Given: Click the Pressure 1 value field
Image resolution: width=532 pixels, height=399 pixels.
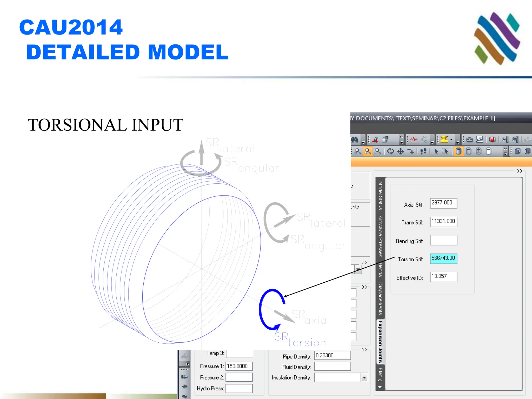Looking at the screenshot, I should coord(239,366).
